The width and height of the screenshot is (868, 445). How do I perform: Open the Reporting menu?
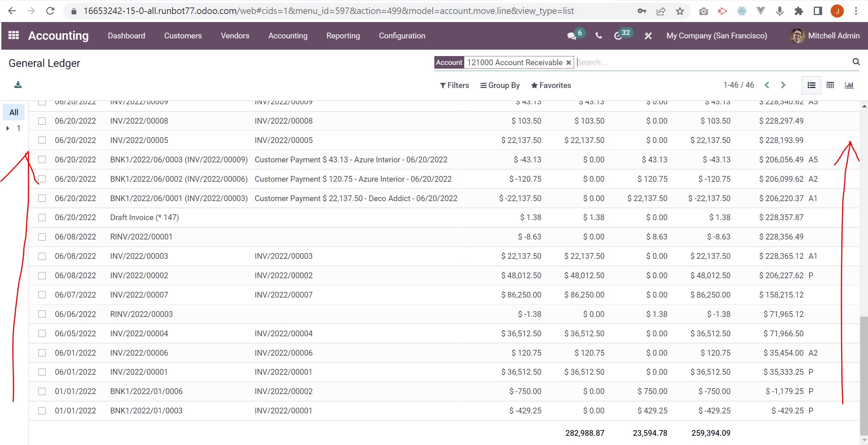click(x=343, y=36)
